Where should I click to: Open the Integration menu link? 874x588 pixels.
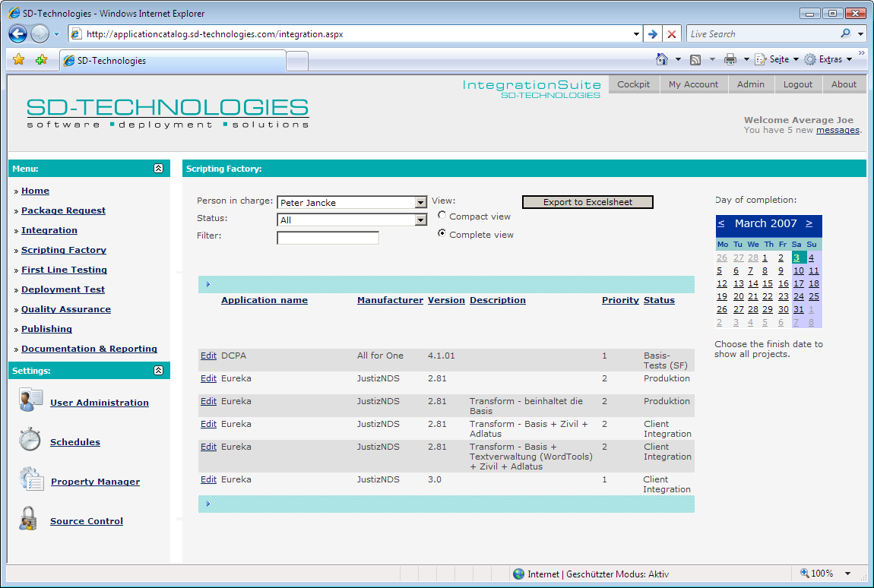coord(49,230)
